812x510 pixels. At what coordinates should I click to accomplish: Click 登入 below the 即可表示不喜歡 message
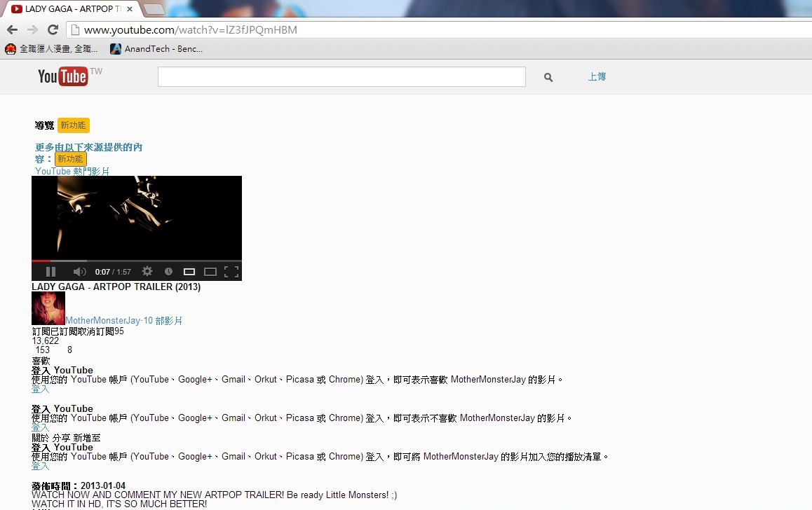(x=41, y=427)
